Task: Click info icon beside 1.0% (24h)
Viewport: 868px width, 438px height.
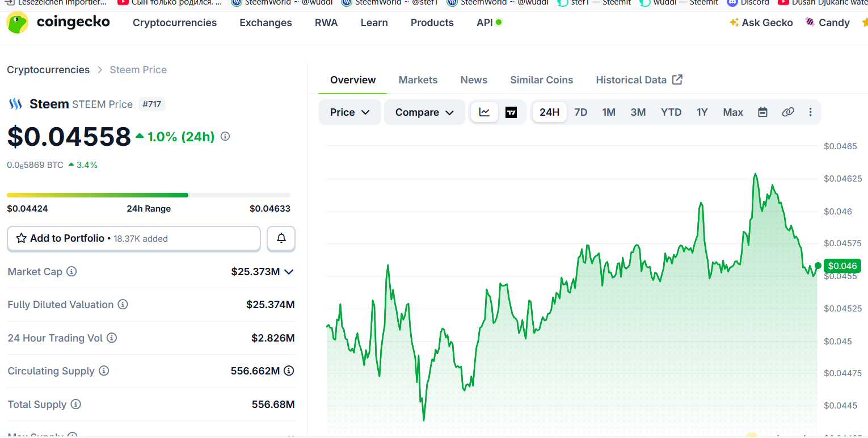Action: coord(225,136)
